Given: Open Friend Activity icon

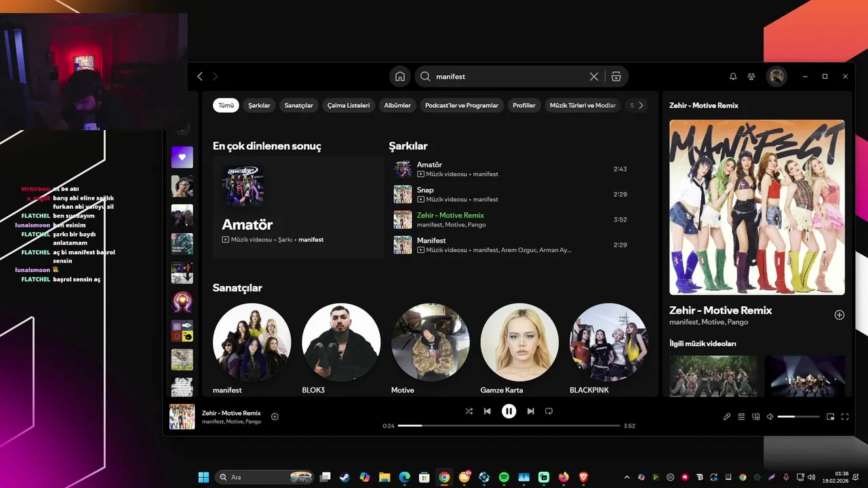Looking at the screenshot, I should click(x=751, y=77).
